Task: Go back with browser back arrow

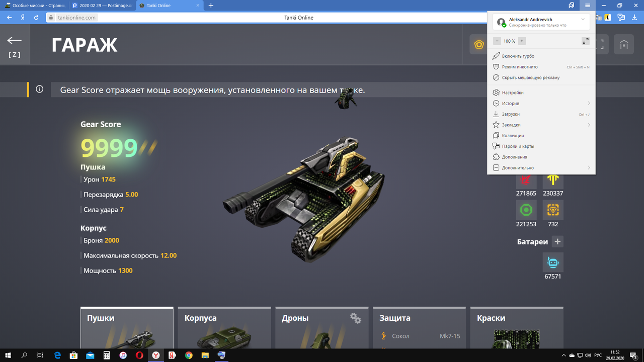Action: (x=9, y=17)
